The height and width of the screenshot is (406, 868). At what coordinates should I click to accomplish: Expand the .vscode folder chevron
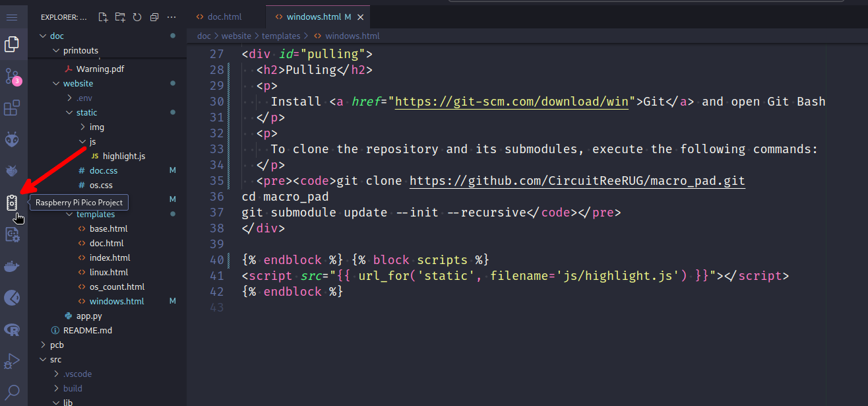[56, 374]
